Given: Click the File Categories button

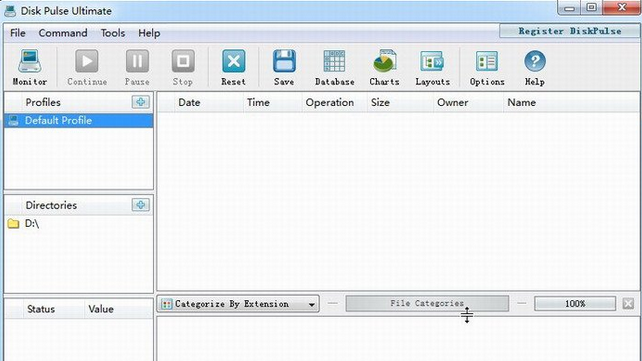Looking at the screenshot, I should pos(427,303).
